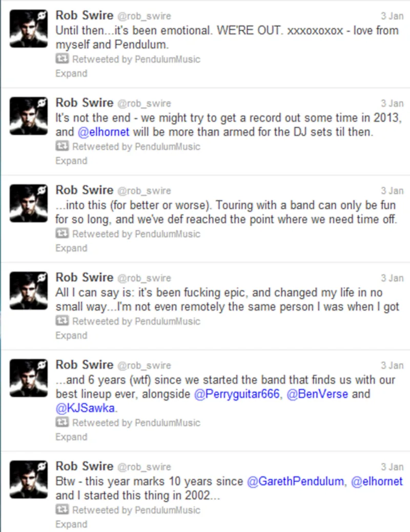Click the Rob Swire name on the "Touring with a band" tweet
Viewport: 410px width, 532px height.
[84, 190]
